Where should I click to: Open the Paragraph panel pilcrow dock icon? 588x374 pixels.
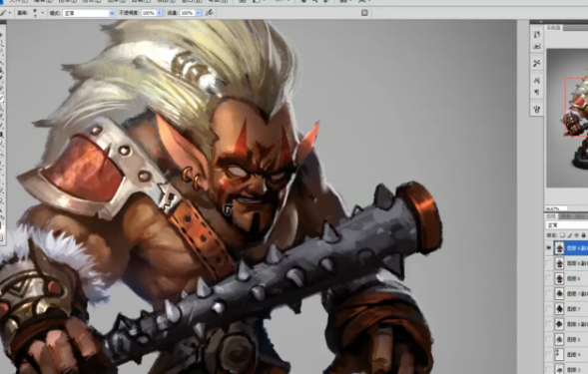537,92
